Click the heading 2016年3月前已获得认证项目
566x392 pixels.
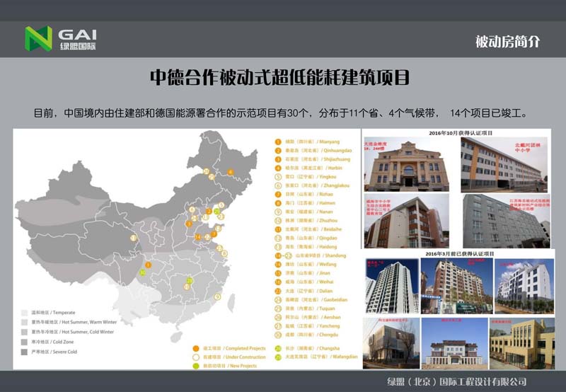point(459,254)
